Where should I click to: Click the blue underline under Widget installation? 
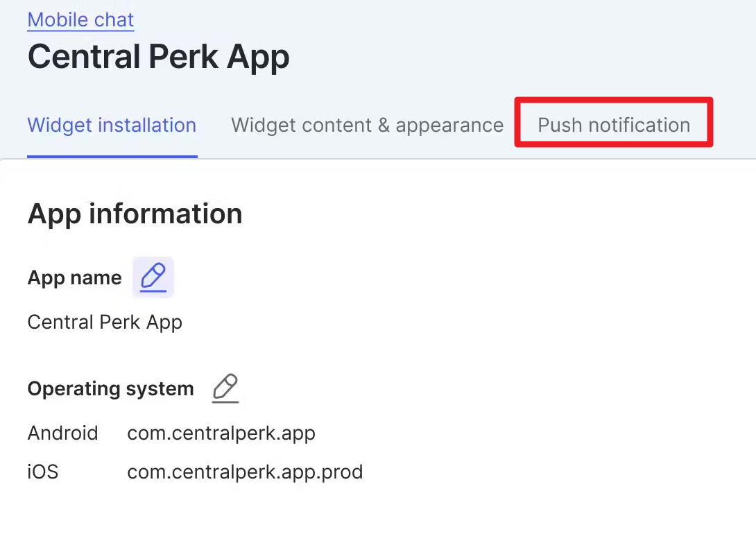[112, 156]
